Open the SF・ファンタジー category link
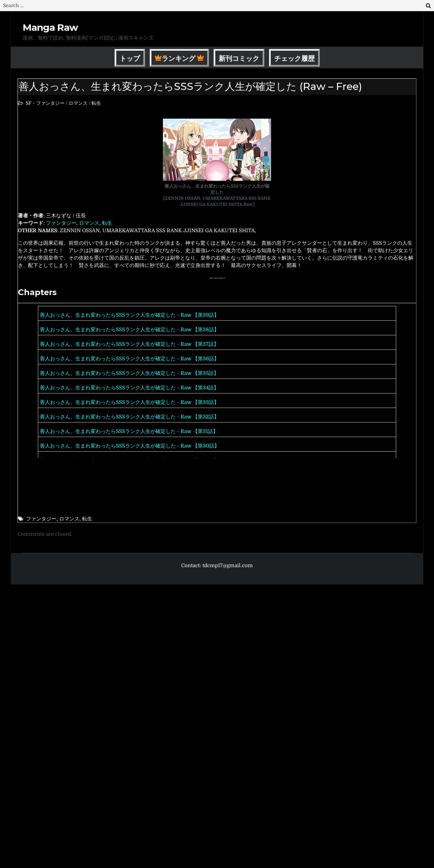The width and height of the screenshot is (434, 868). coord(45,103)
